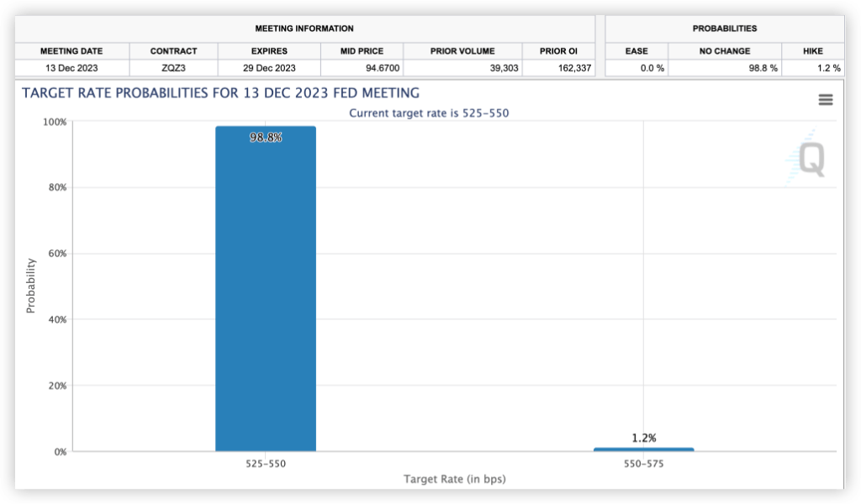This screenshot has width=861, height=504.
Task: Open the chart hamburger menu
Action: point(825,100)
